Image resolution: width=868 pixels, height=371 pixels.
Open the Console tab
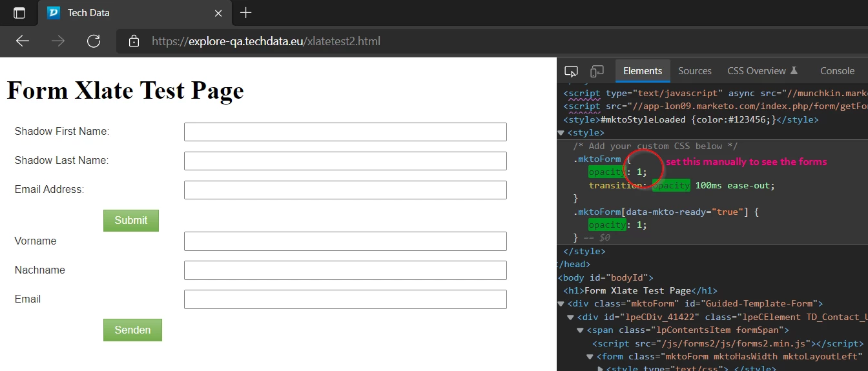point(837,71)
